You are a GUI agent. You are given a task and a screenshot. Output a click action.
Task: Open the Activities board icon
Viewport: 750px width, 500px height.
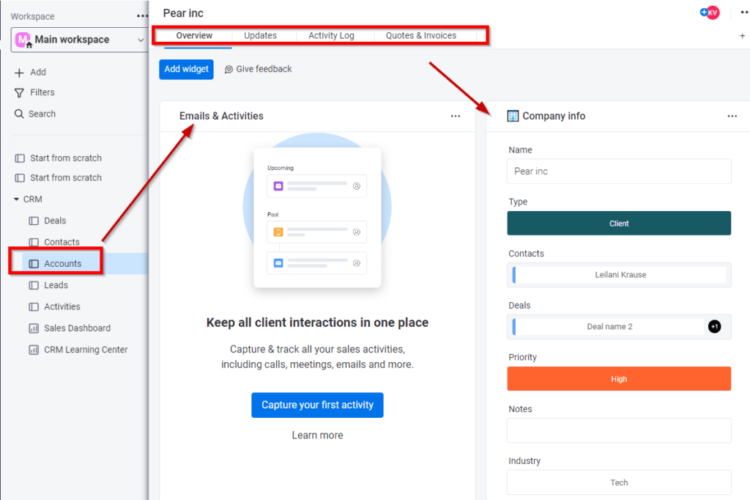click(33, 307)
